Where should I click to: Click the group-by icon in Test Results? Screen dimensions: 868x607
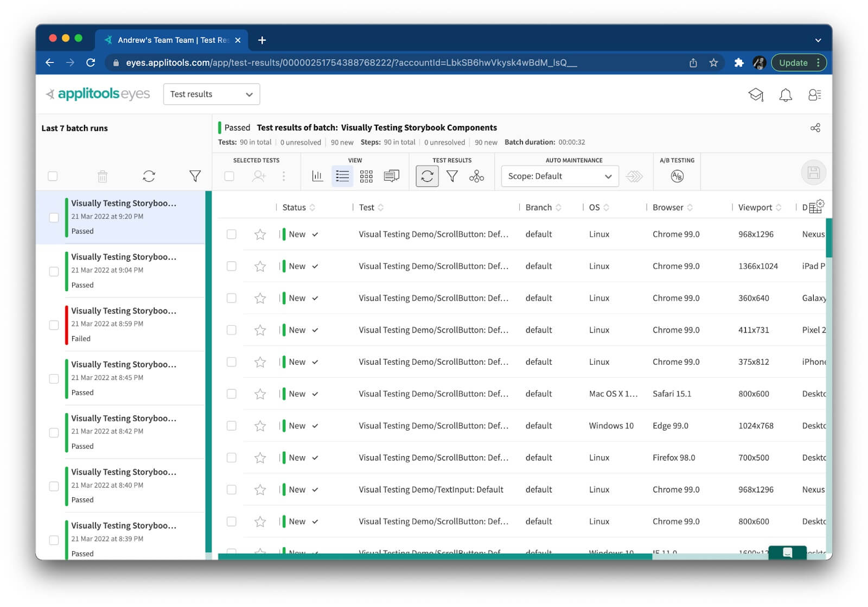tap(476, 176)
